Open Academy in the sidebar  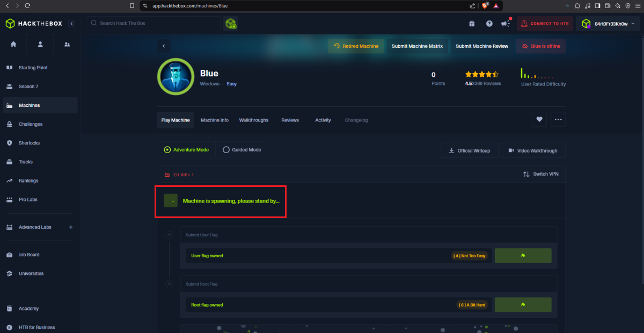coord(40,308)
